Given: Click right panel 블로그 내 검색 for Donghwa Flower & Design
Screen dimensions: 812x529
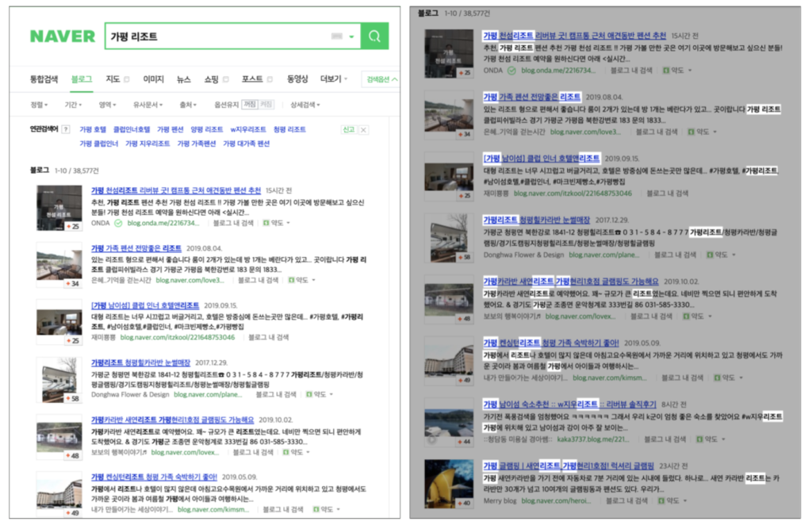Looking at the screenshot, I should 676,255.
